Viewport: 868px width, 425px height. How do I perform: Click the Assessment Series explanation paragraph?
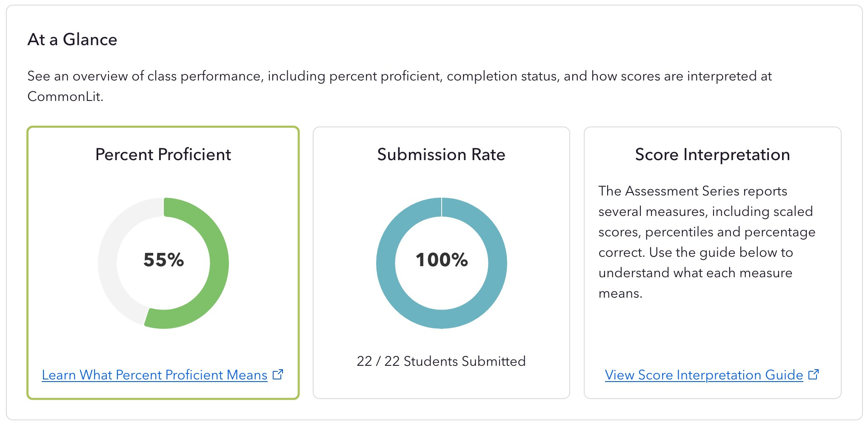point(706,242)
